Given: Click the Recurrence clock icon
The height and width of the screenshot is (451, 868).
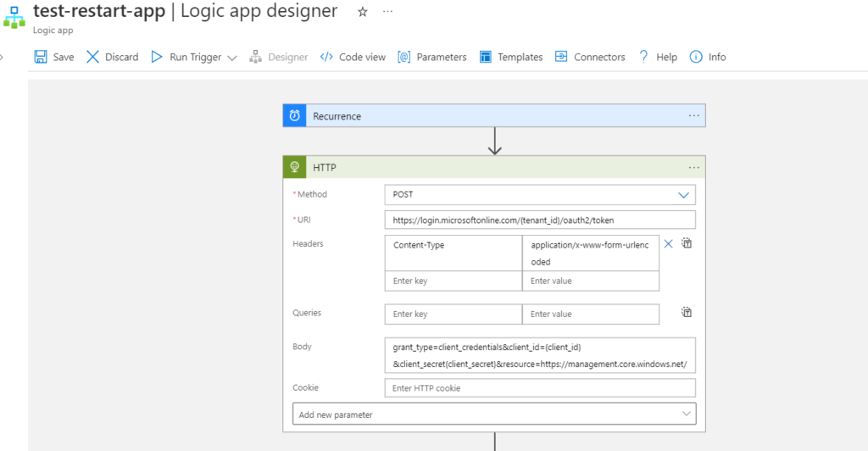Looking at the screenshot, I should (294, 115).
